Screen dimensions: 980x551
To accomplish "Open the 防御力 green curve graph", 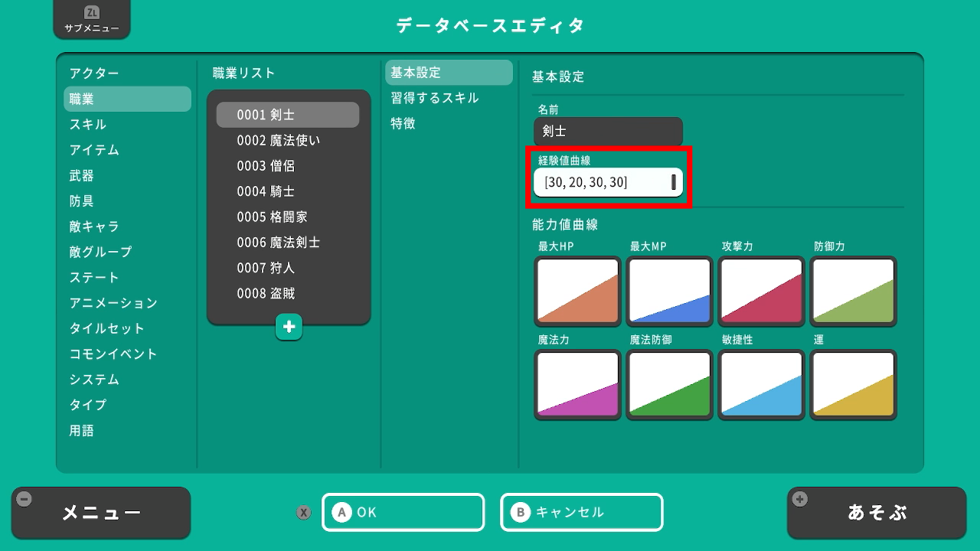I will (853, 291).
